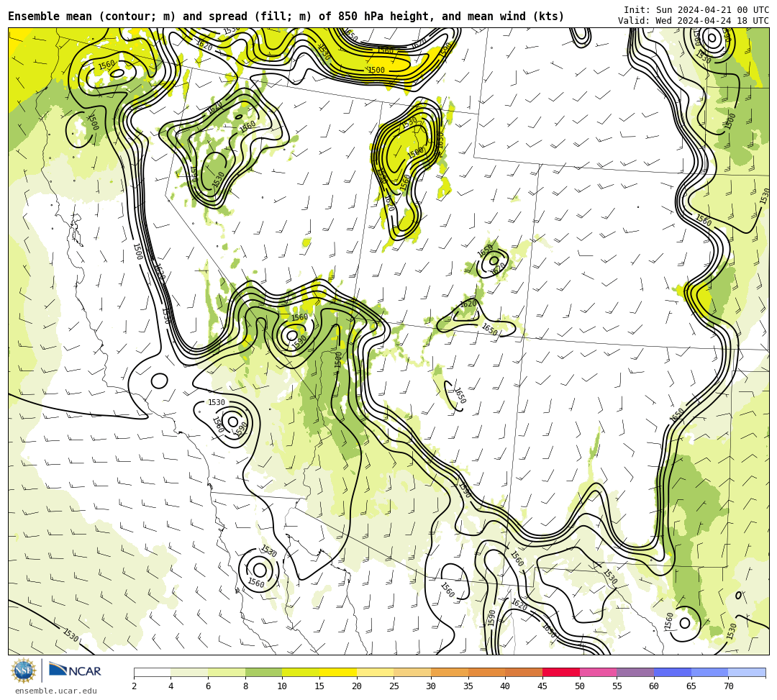Select the lime 10–15 colorbar swatch
777x700 pixels.
301,672
